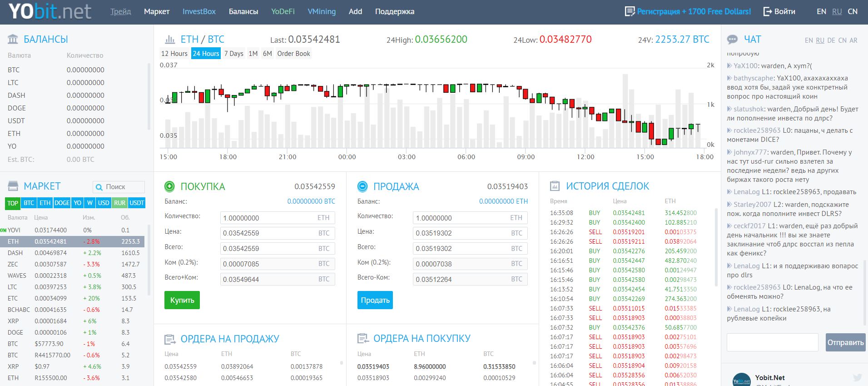Focus the chat message input box
Viewport: 868px width, 386px height.
click(773, 342)
